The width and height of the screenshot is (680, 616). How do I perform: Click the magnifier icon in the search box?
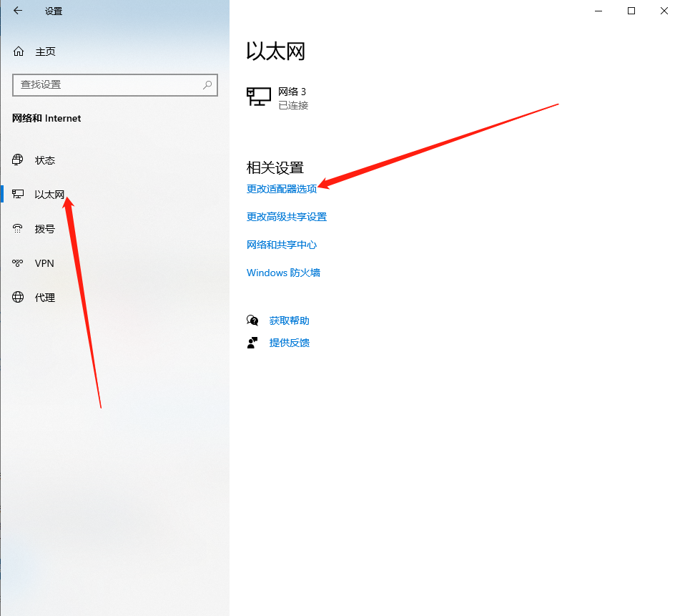coord(207,84)
